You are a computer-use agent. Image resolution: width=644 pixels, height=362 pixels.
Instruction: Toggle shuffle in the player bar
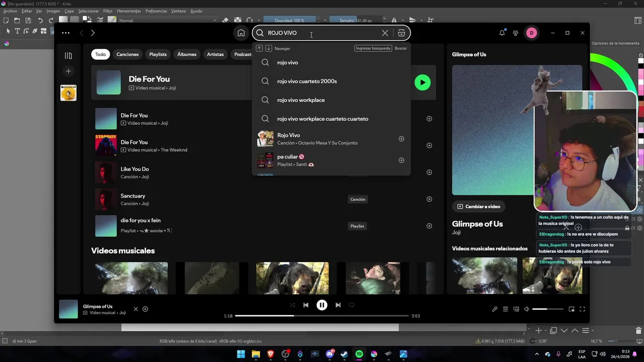292,305
